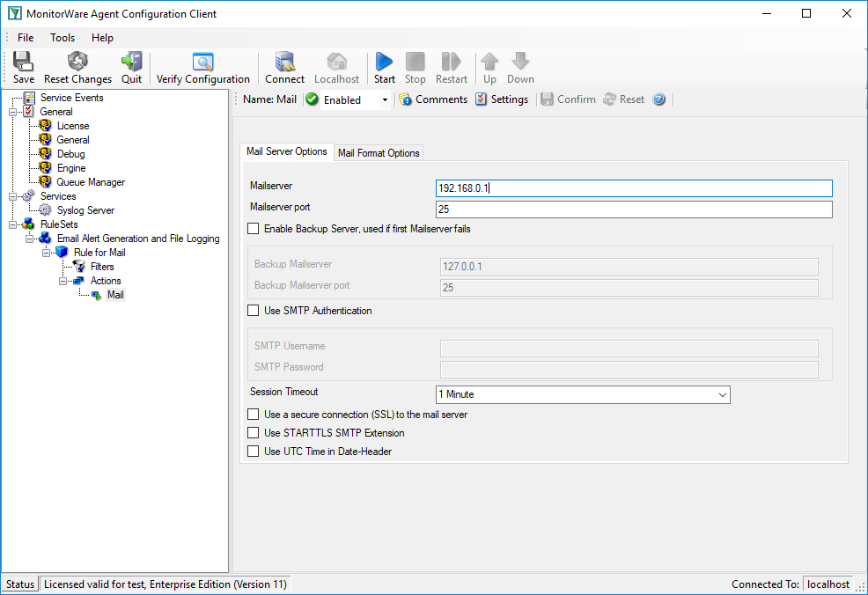Select Queue Manager in the tree
The width and height of the screenshot is (868, 595).
91,182
